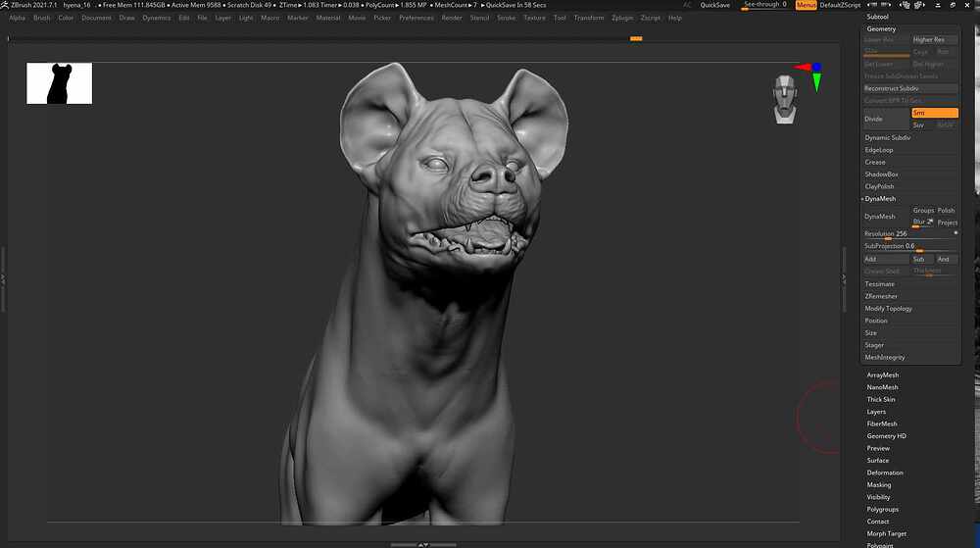
Task: Toggle the AC auto-collapse option in the title bar
Action: point(688,5)
